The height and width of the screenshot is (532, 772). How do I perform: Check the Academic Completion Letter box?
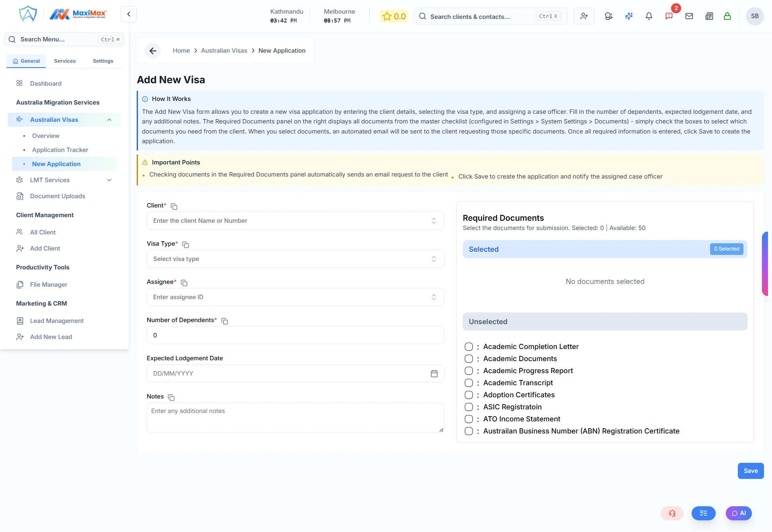pyautogui.click(x=469, y=347)
